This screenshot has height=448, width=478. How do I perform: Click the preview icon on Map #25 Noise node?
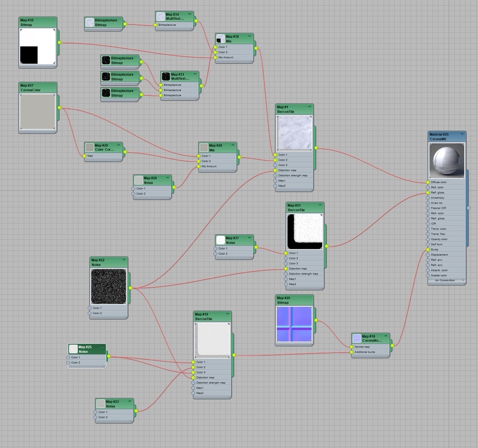73,349
